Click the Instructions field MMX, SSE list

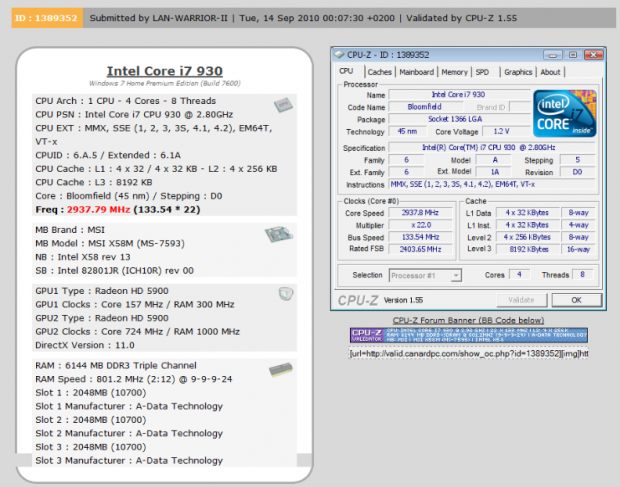(x=491, y=184)
